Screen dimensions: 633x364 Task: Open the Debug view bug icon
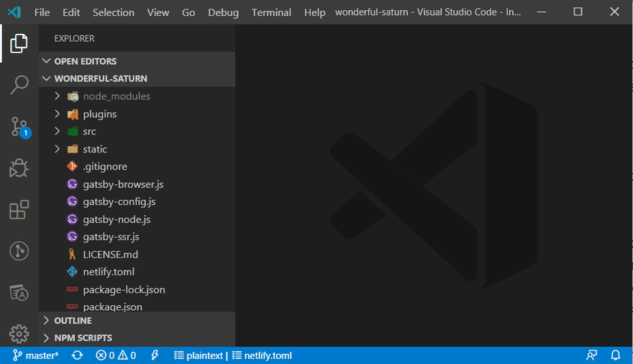click(x=19, y=168)
